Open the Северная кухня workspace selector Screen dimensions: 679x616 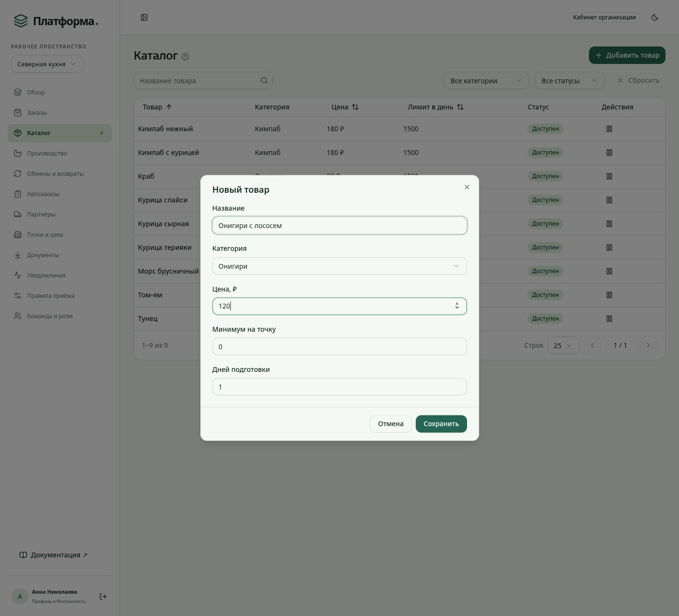click(47, 64)
